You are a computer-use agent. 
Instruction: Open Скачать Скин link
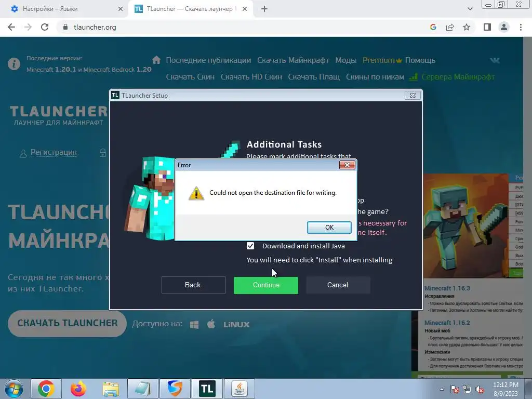[x=190, y=77]
